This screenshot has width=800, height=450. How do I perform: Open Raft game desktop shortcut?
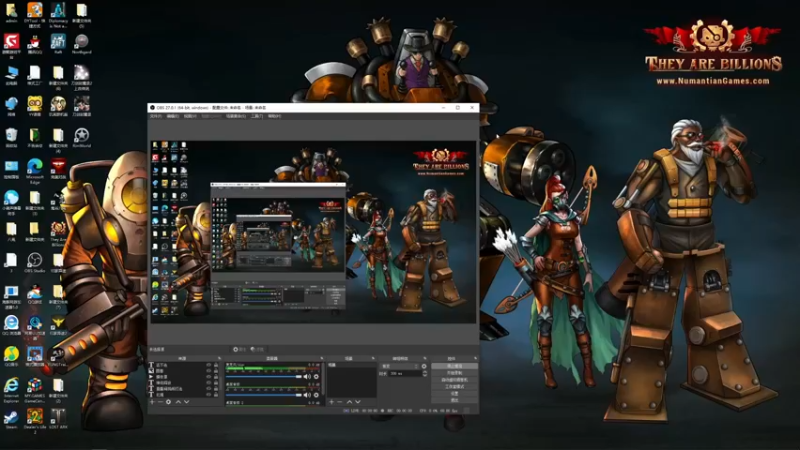tap(58, 44)
